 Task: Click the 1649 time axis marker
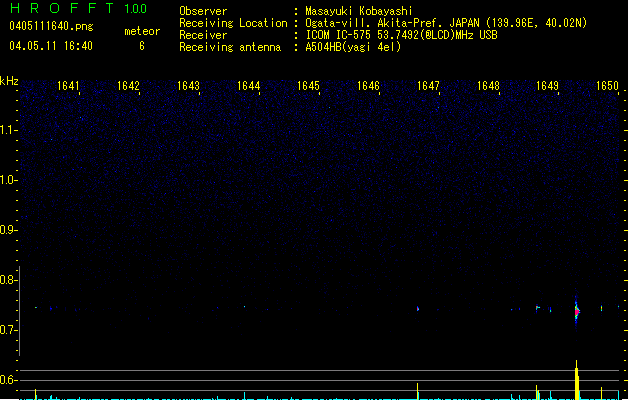548,86
